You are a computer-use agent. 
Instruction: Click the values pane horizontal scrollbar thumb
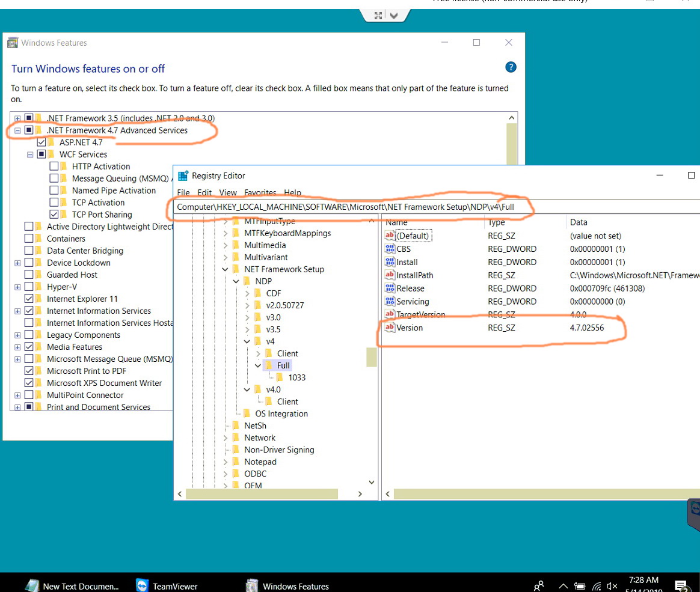coord(547,494)
